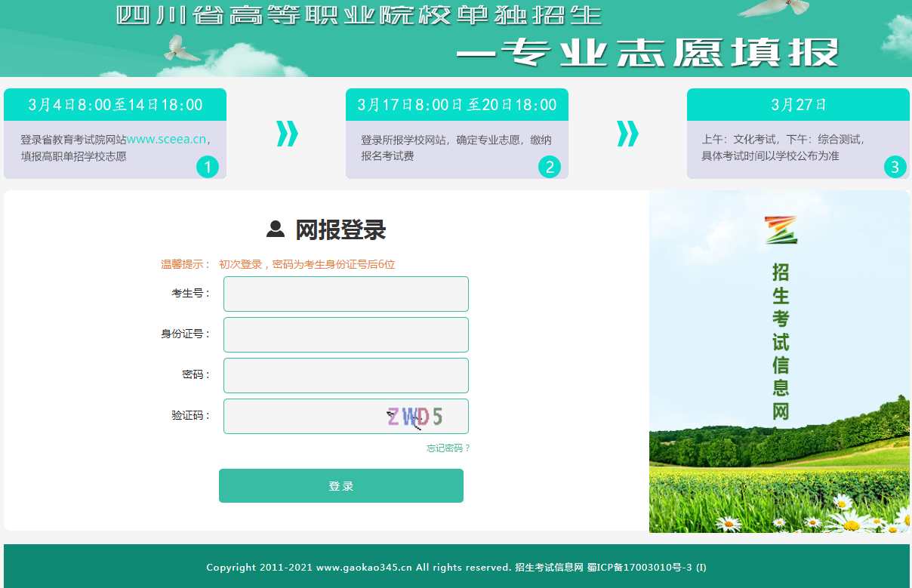Click the 3月17日8:00至20日18:00 step header
This screenshot has height=588, width=912.
[457, 105]
